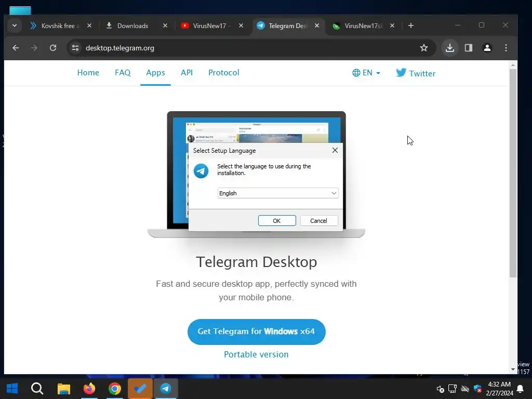Screen dimensions: 532x399
Task: Open the Chrome downloads toolbar icon
Action: pos(450,48)
